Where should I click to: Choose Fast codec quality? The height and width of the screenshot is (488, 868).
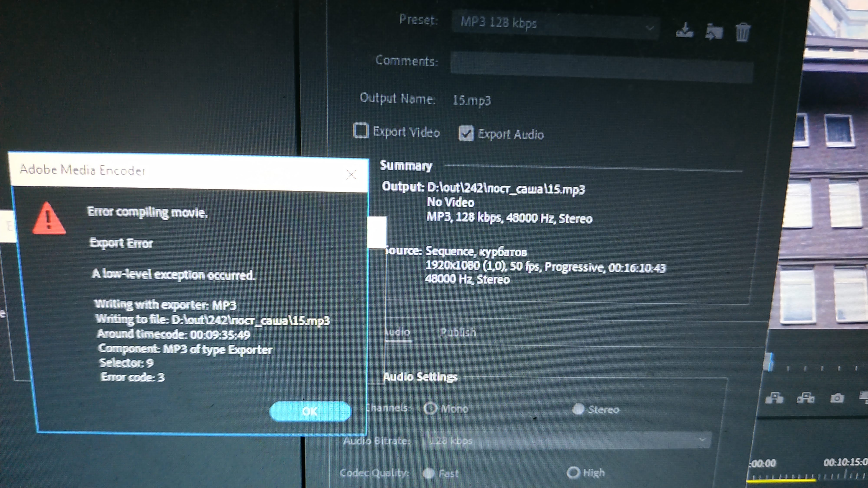point(429,473)
